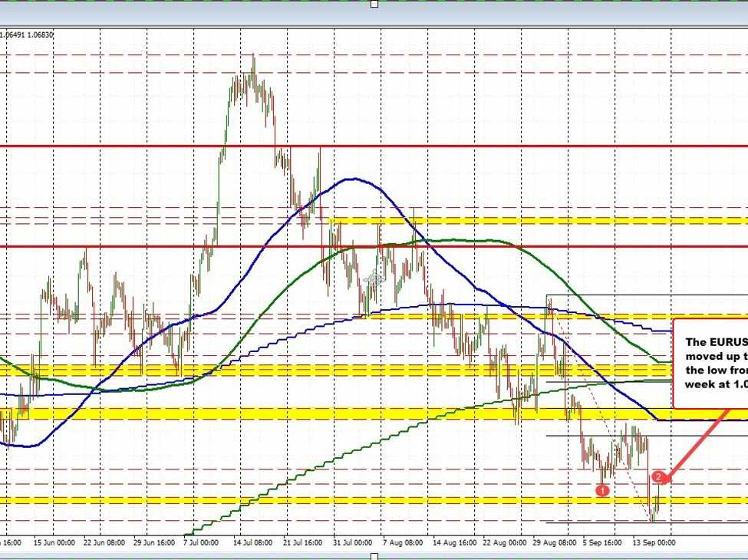Screen dimensions: 748x560
Task: Click the price readout in top-left corner
Action: [x=26, y=35]
